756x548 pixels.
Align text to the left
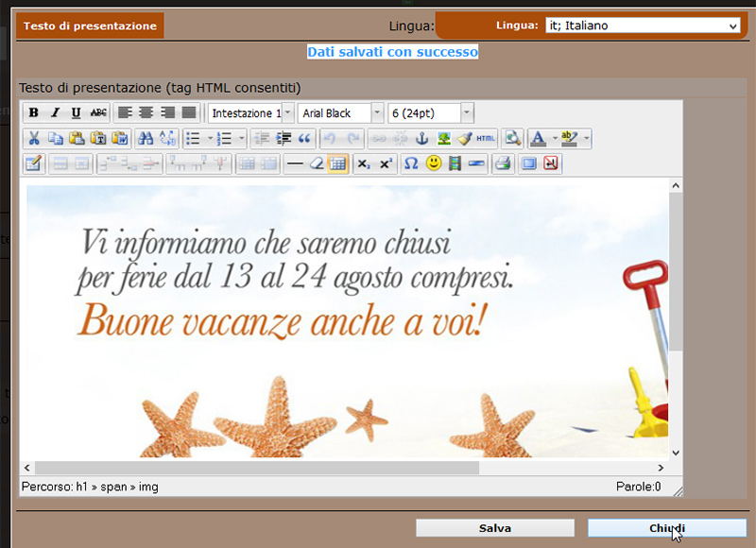(125, 112)
